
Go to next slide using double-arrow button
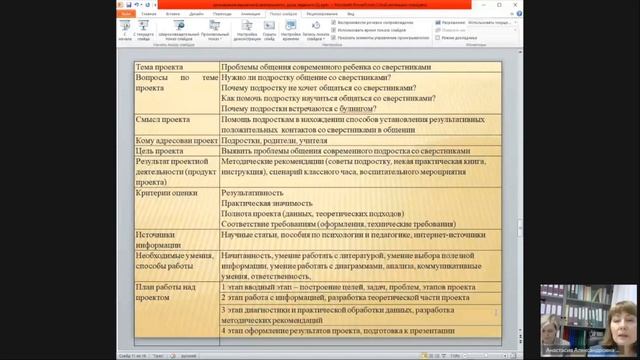click(520, 341)
